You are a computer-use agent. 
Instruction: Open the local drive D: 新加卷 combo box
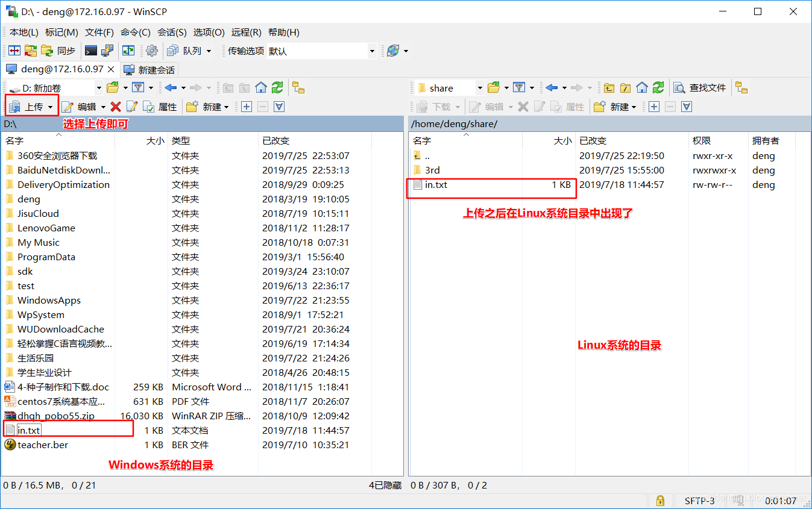coord(55,88)
